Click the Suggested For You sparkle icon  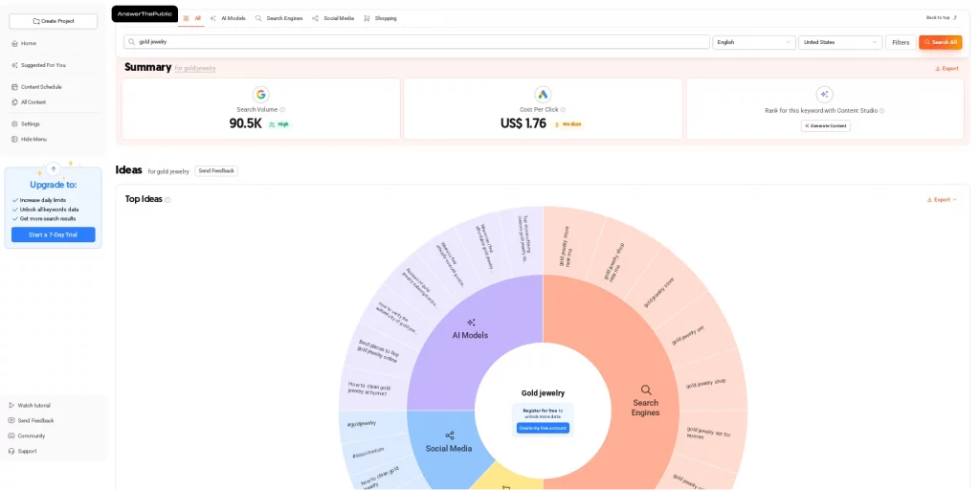(14, 65)
